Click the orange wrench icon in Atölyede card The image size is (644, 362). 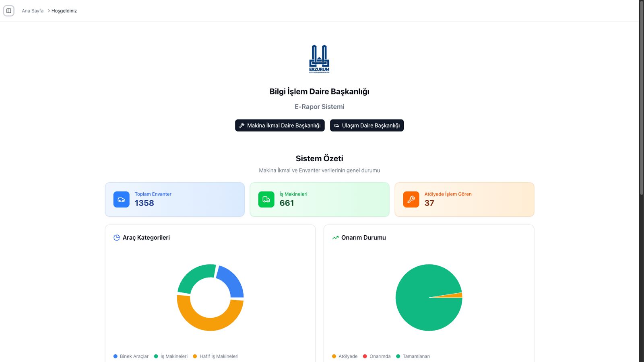point(411,200)
